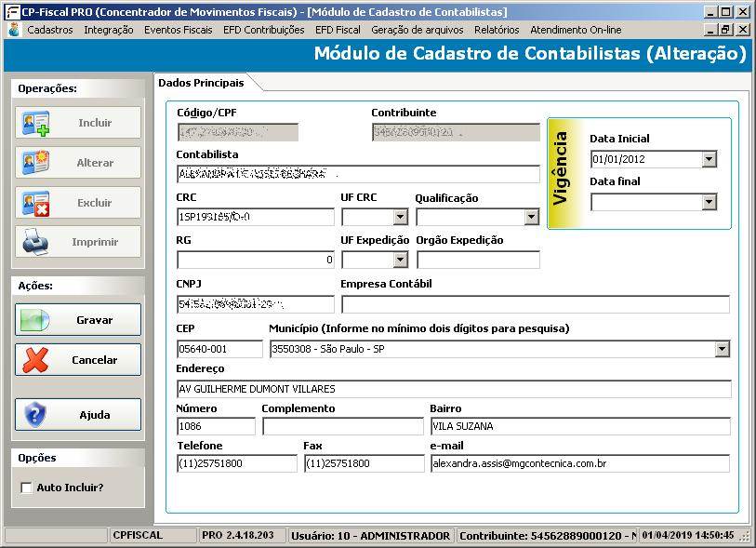Expand the Data final date picker
The height and width of the screenshot is (548, 756).
coord(709,202)
